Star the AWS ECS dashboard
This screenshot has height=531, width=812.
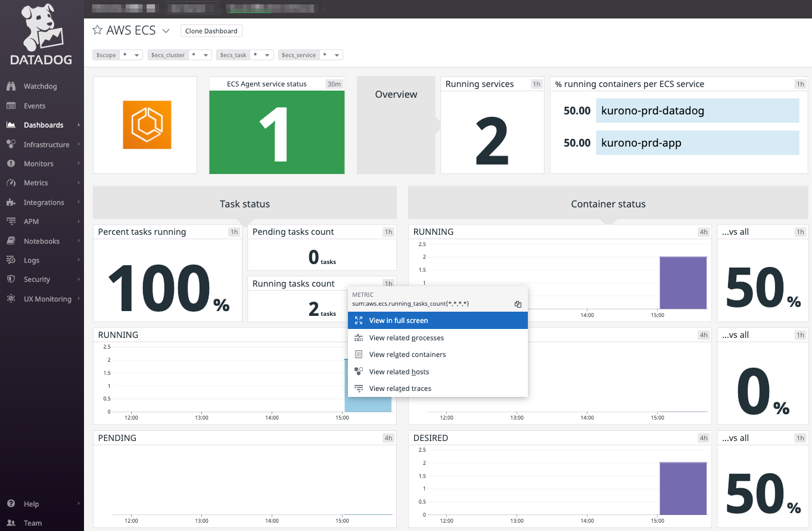coord(97,30)
